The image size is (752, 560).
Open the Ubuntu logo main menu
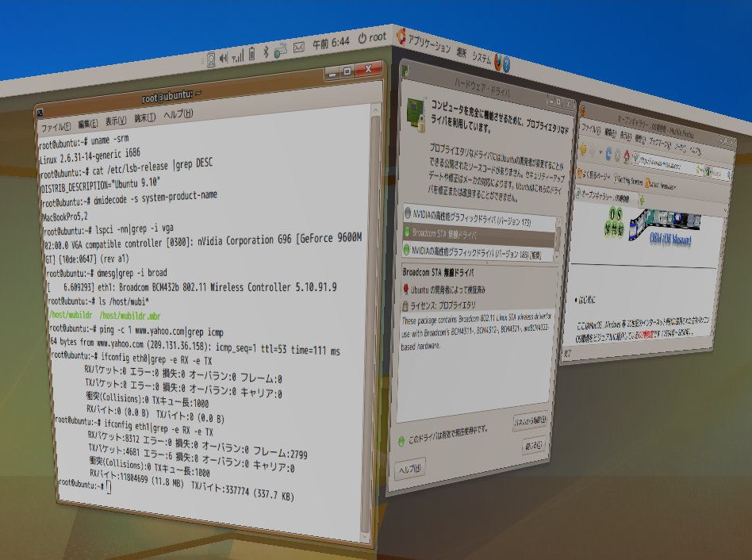(x=401, y=36)
